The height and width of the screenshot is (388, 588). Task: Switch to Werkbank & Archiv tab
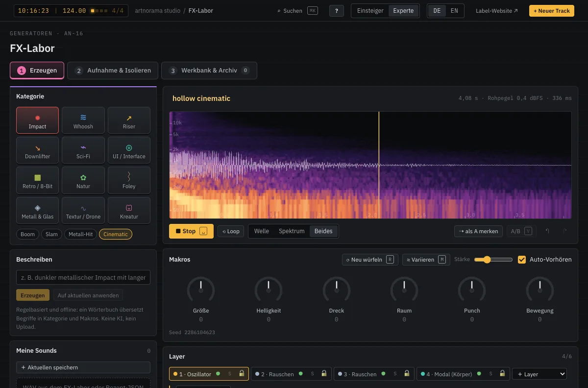click(209, 71)
